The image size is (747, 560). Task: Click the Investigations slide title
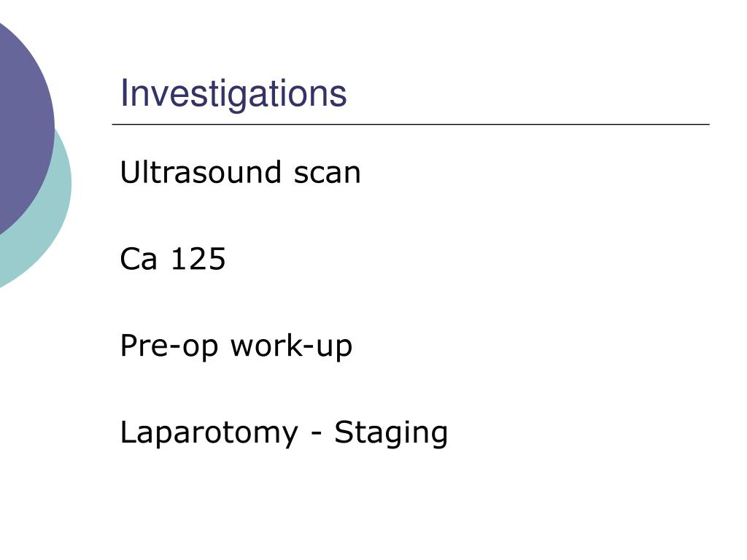click(233, 94)
